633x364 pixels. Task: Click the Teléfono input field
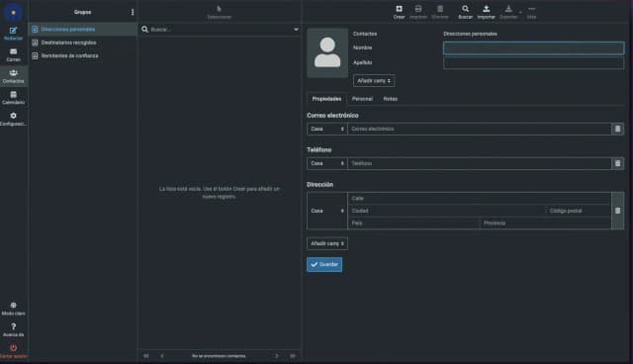pos(479,163)
